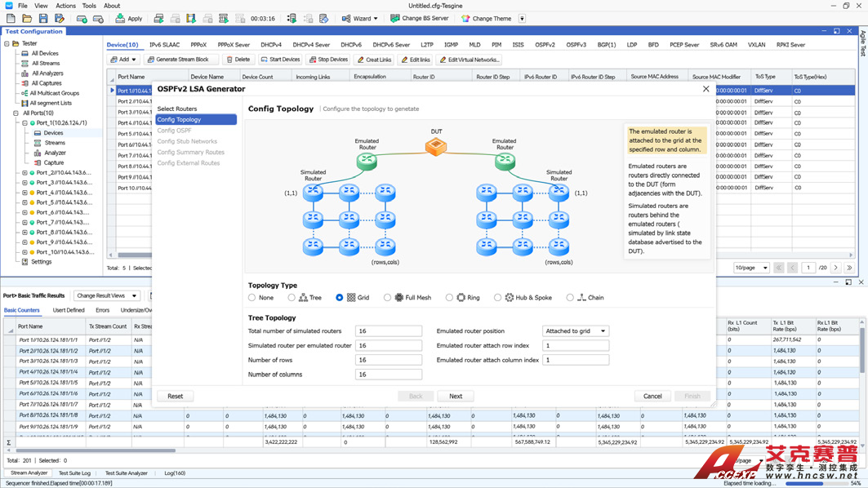This screenshot has width=868, height=488.
Task: Select the Tree topology type
Action: coord(292,298)
